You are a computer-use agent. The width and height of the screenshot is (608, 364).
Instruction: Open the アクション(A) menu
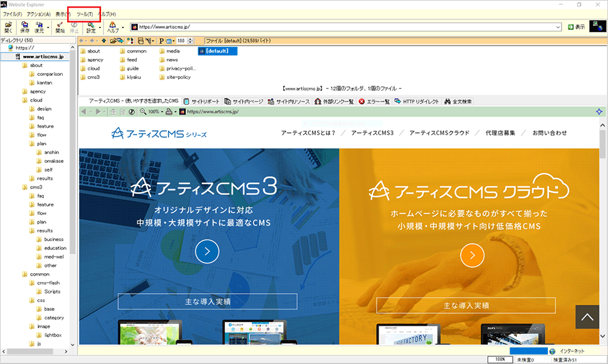click(x=38, y=14)
